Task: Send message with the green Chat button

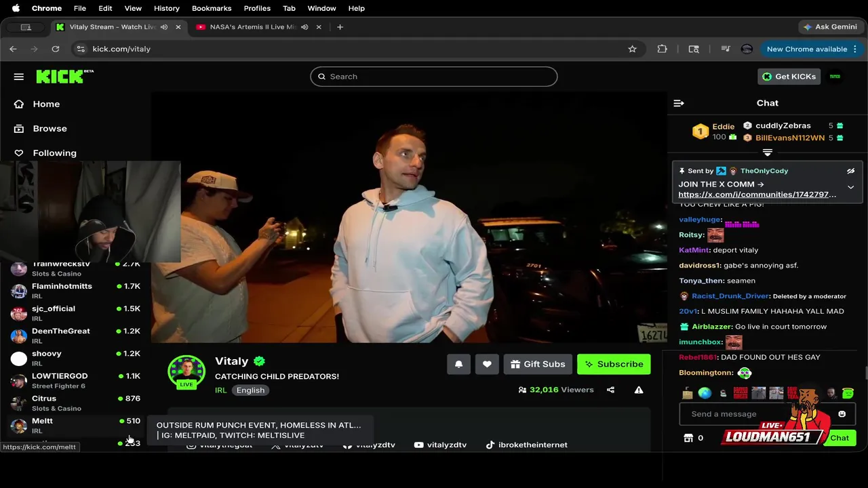Action: click(x=840, y=438)
